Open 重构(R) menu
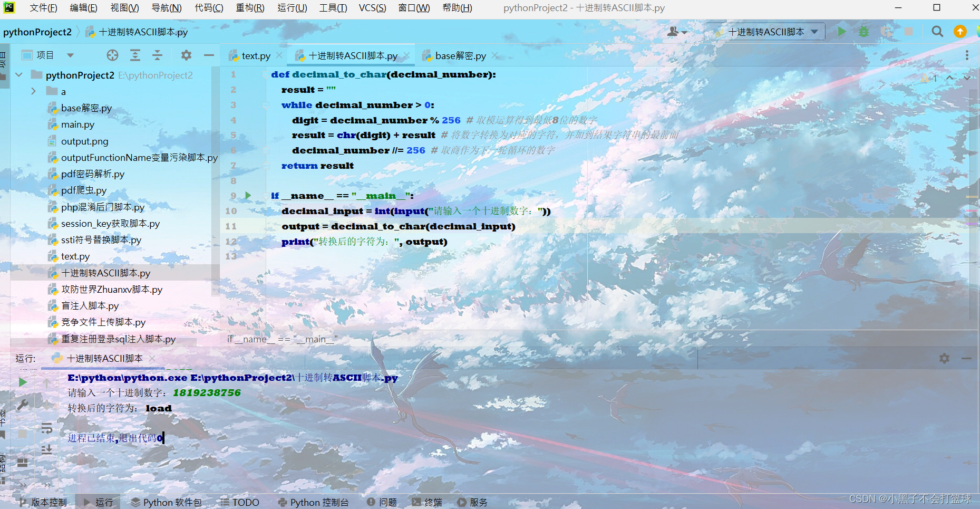The image size is (980, 509). (x=250, y=8)
